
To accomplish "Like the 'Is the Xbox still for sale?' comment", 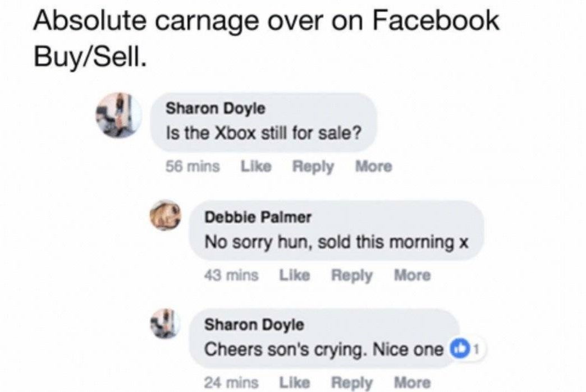I will [256, 167].
